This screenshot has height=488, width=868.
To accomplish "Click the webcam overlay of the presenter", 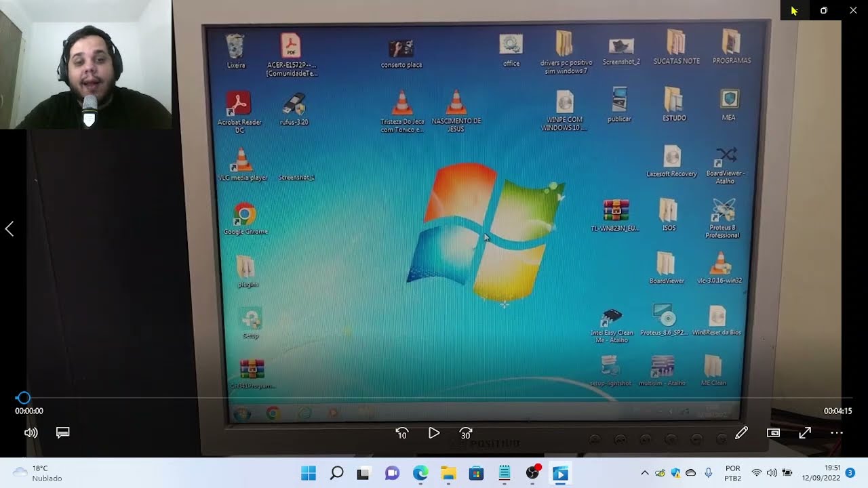I will [86, 64].
